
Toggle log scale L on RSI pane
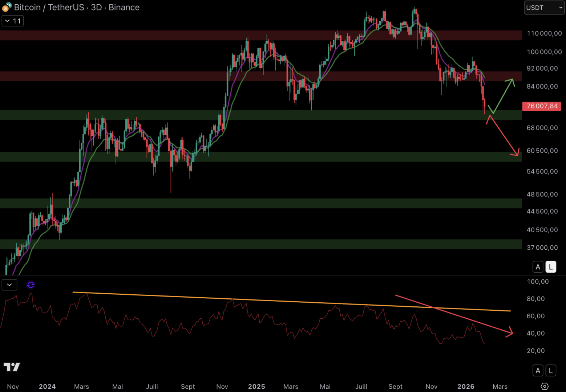click(551, 371)
